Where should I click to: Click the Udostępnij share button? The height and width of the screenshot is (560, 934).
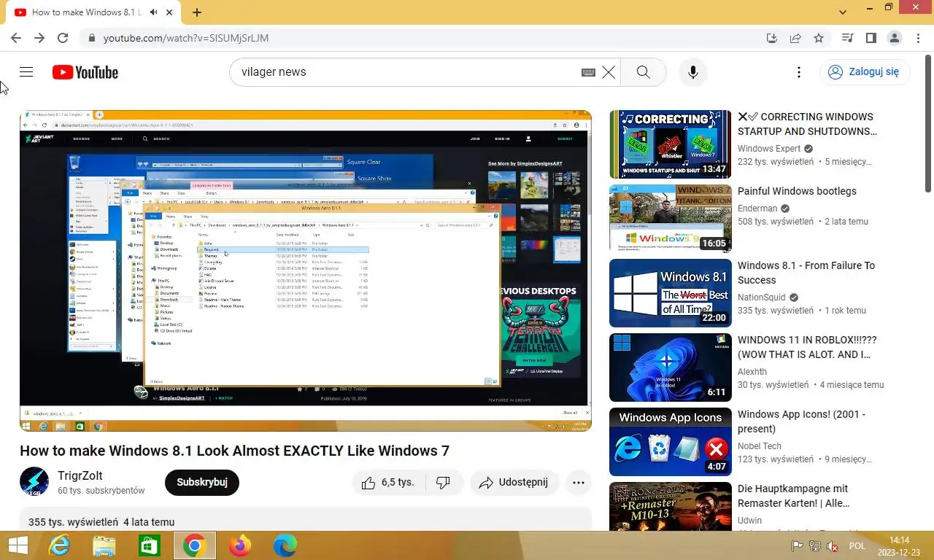tap(515, 483)
